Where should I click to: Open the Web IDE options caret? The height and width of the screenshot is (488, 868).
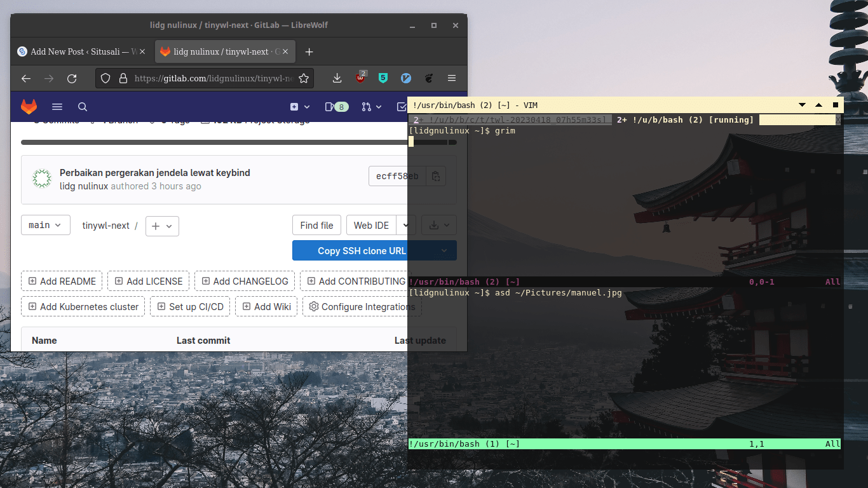pyautogui.click(x=406, y=225)
